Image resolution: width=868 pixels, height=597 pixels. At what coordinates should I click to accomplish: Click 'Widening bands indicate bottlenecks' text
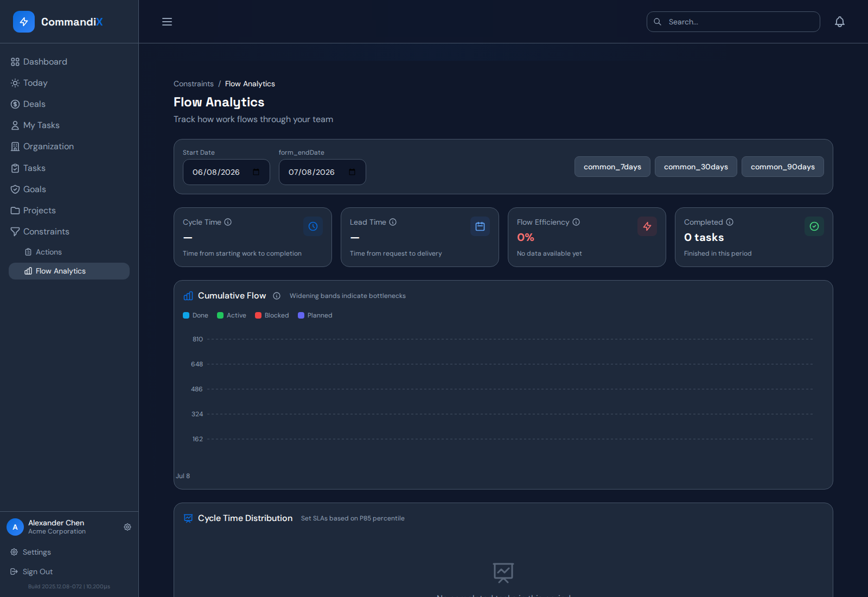click(348, 296)
